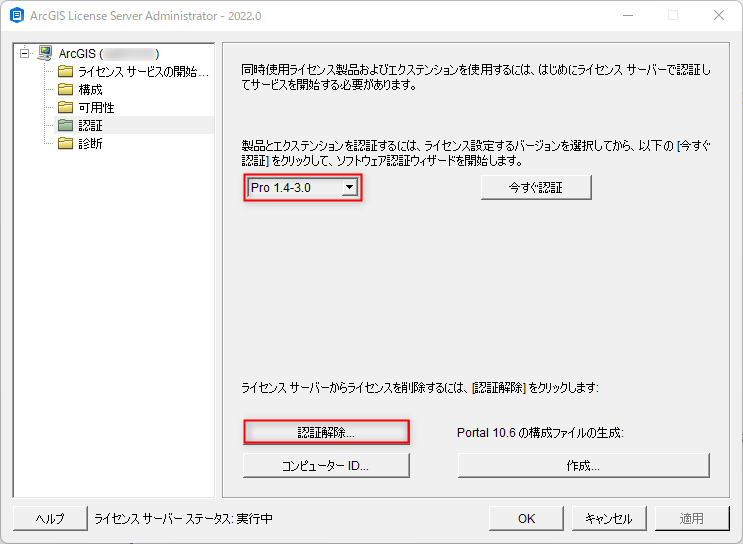Click the 適用 button
Image resolution: width=743 pixels, height=544 pixels.
tap(692, 518)
